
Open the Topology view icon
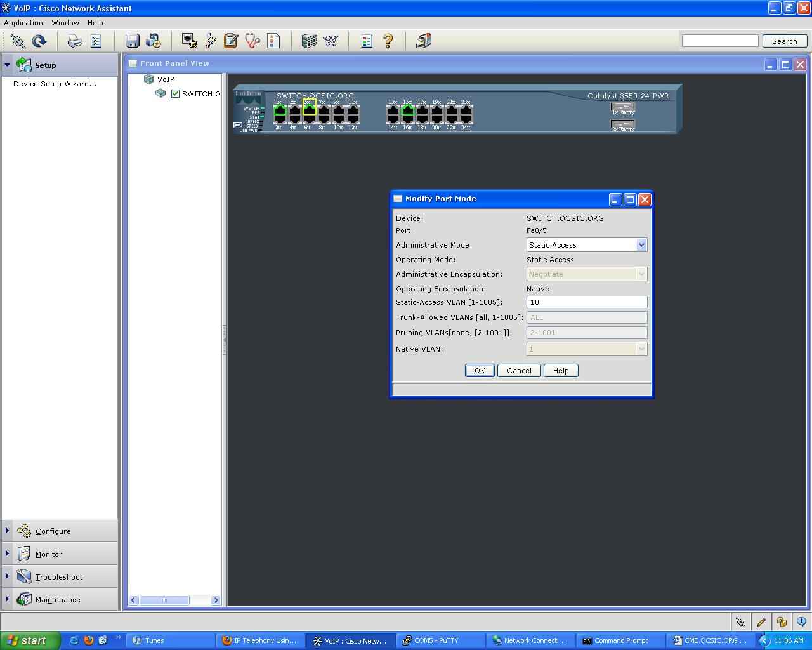click(x=331, y=41)
